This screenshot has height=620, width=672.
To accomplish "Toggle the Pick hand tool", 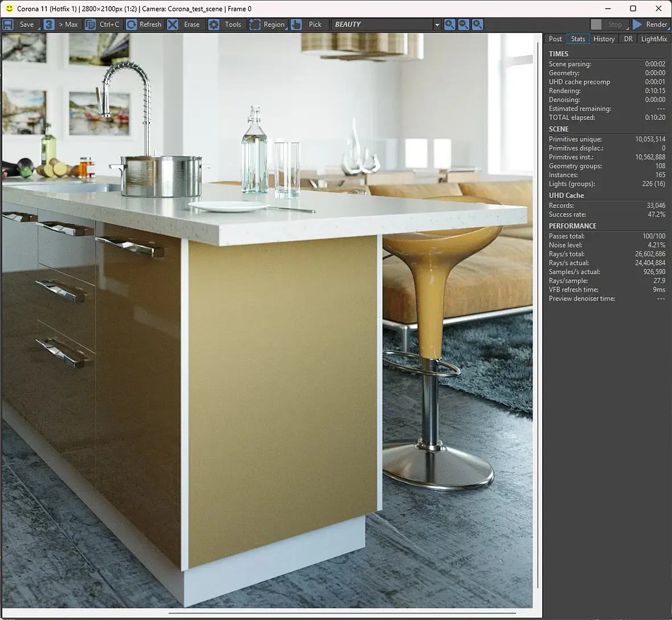I will coord(296,25).
